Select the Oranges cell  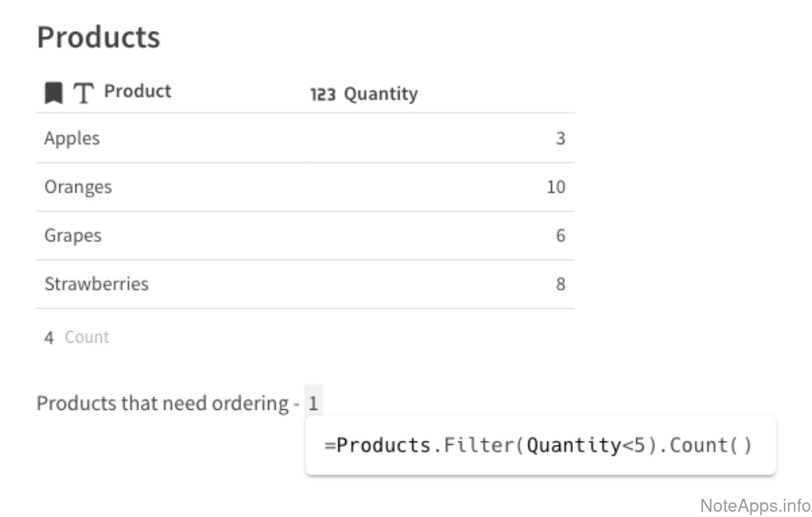coord(78,187)
